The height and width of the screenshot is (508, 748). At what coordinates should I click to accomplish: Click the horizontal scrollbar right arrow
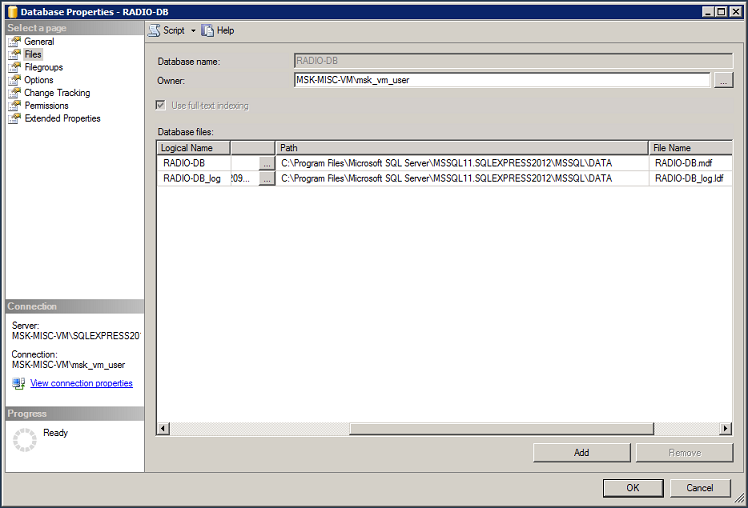click(726, 429)
